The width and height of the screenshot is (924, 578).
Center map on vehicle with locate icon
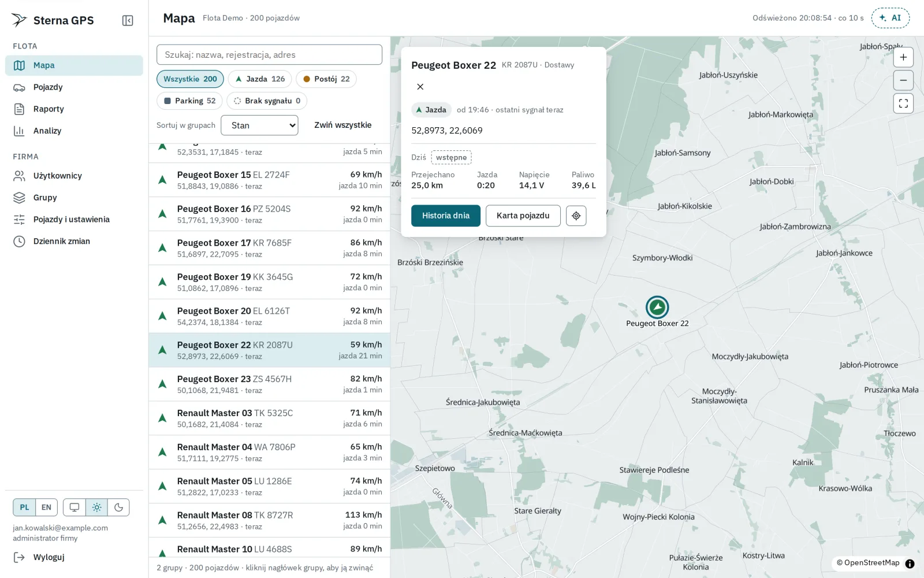[576, 216]
